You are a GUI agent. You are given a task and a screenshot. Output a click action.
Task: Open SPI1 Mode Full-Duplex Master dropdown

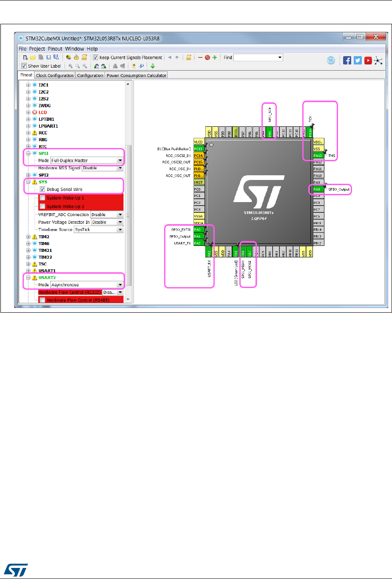pos(87,160)
